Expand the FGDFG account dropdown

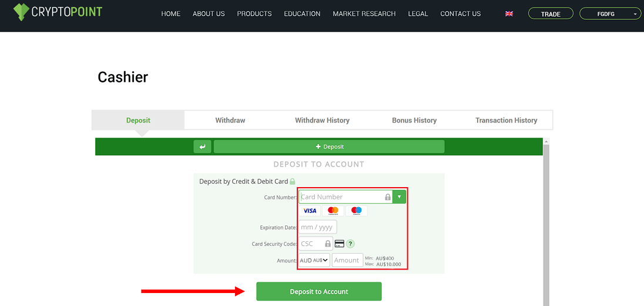[610, 14]
